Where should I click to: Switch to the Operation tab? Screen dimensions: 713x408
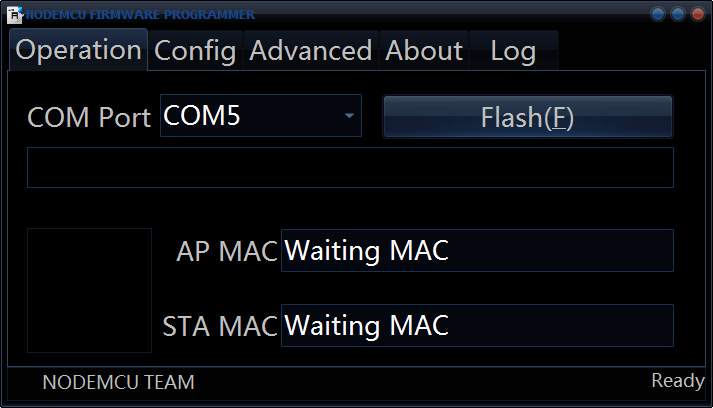tap(79, 50)
